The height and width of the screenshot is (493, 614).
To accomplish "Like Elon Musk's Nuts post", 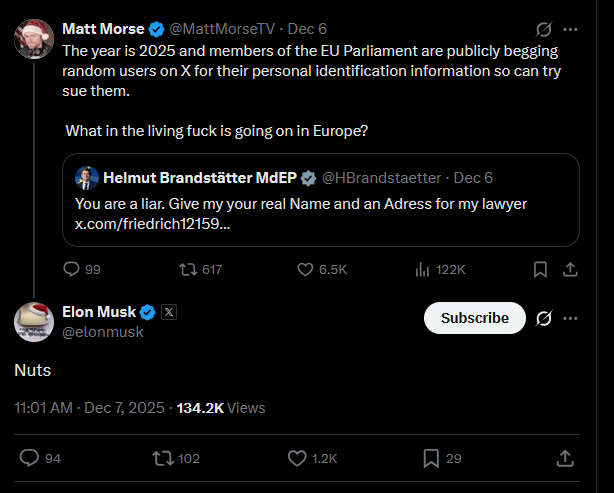I will pos(297,458).
